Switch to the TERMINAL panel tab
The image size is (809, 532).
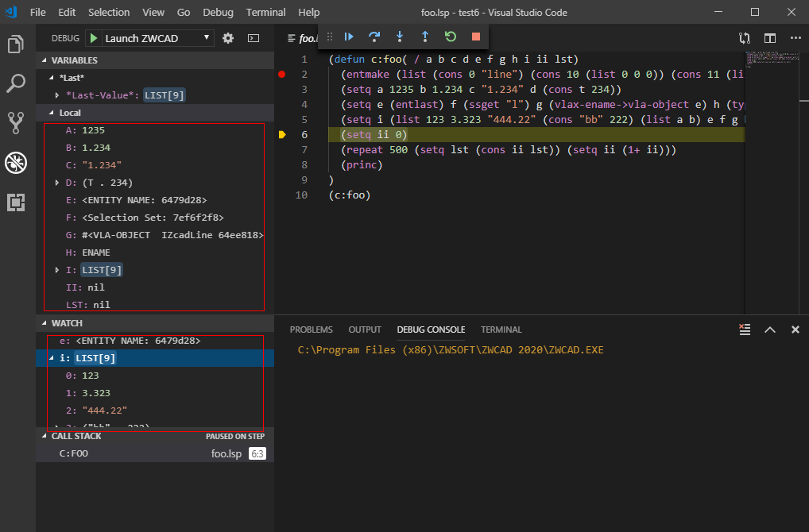tap(501, 330)
